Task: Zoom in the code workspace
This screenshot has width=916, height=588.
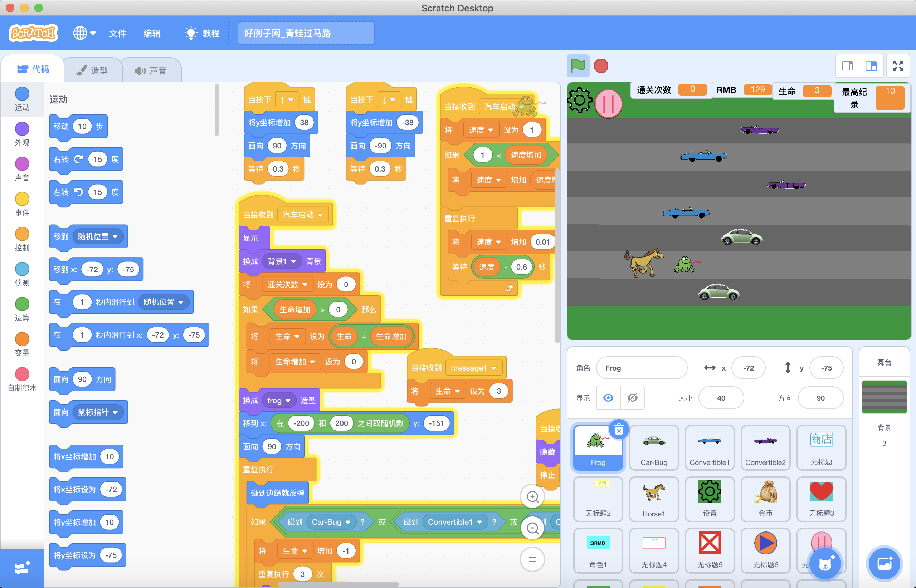Action: coord(532,497)
